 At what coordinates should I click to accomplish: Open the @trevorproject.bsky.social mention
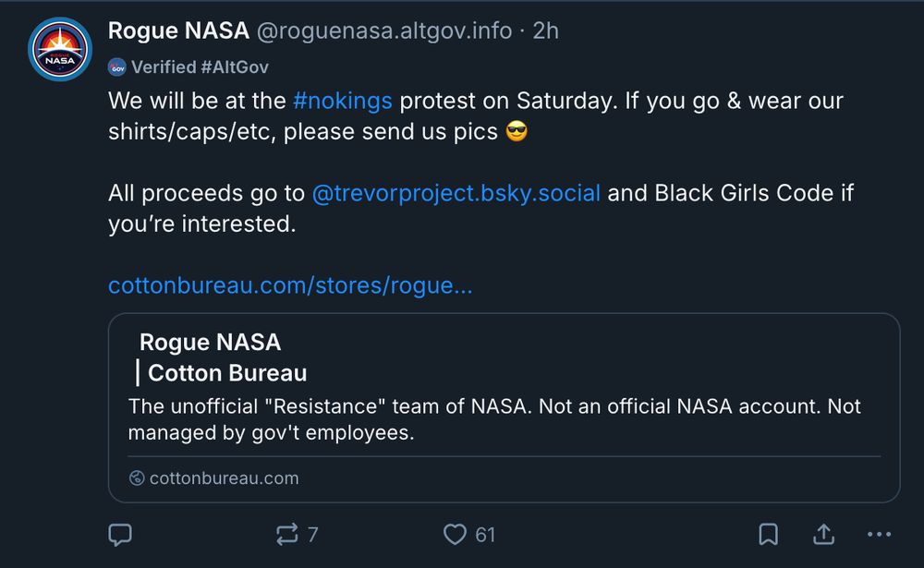click(x=456, y=193)
